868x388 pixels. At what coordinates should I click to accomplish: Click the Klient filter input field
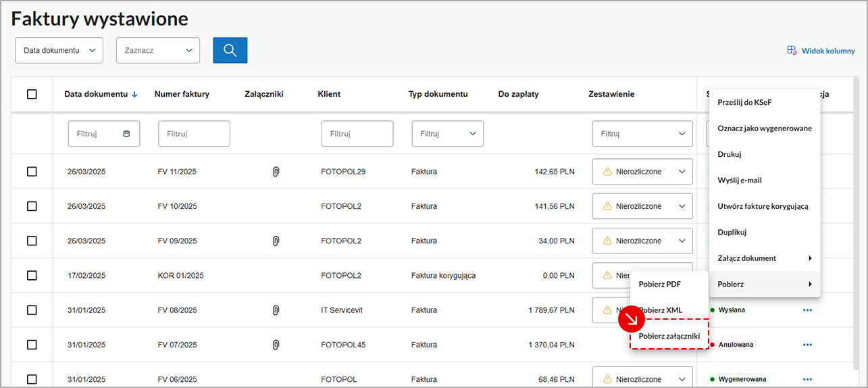(x=357, y=134)
